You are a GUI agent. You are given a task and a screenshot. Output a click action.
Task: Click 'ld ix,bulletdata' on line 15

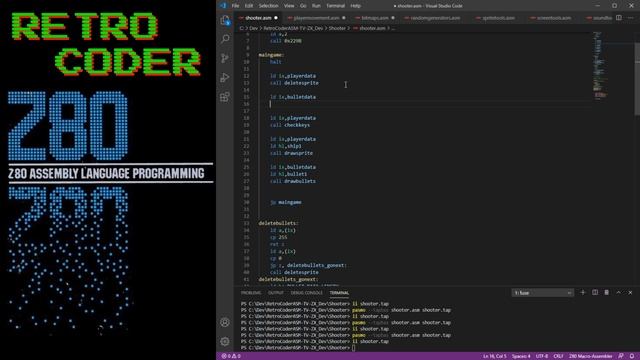pyautogui.click(x=293, y=97)
